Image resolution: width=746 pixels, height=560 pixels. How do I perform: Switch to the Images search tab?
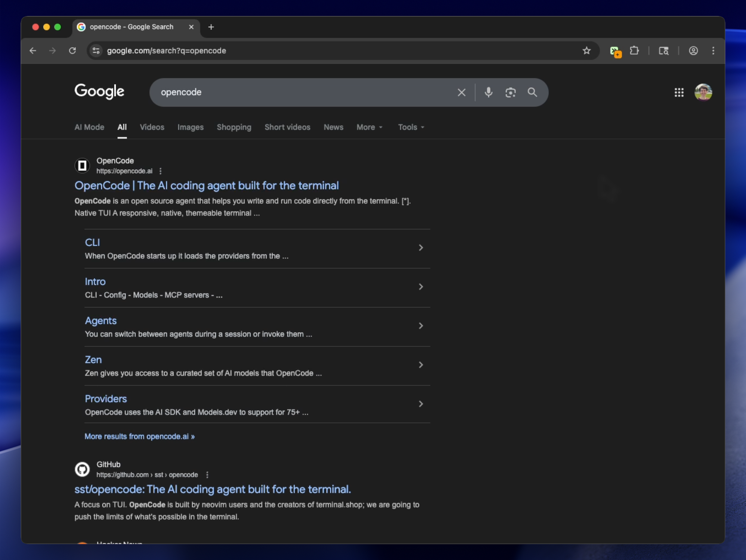click(191, 127)
